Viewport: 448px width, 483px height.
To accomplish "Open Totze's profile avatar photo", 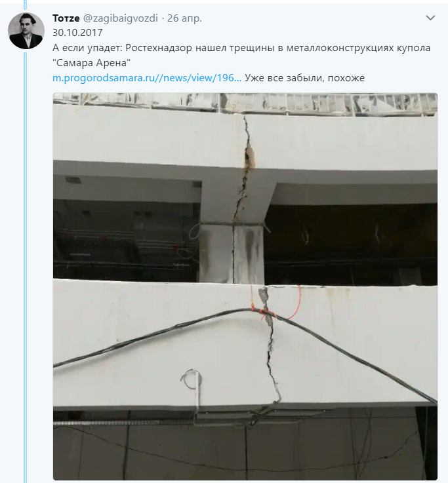I will [26, 31].
